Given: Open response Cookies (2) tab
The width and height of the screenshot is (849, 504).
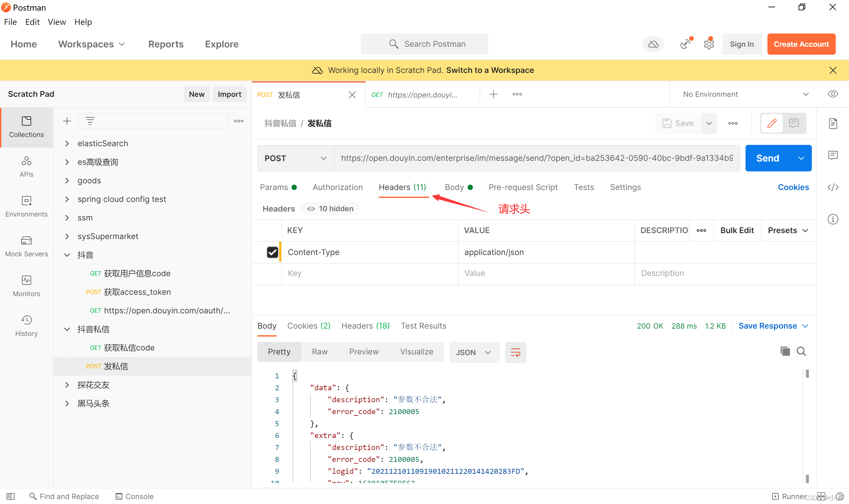Looking at the screenshot, I should [x=309, y=326].
